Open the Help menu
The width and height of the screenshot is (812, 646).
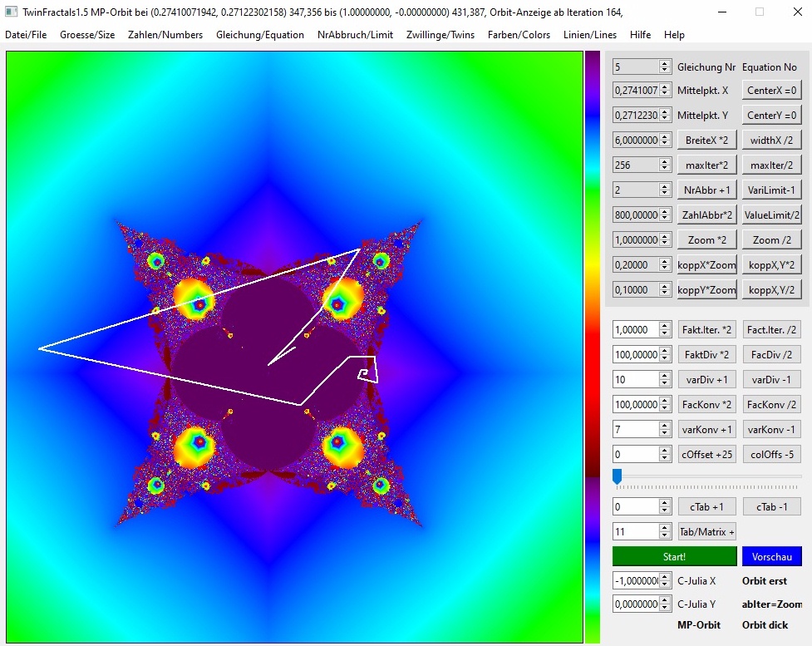(674, 35)
